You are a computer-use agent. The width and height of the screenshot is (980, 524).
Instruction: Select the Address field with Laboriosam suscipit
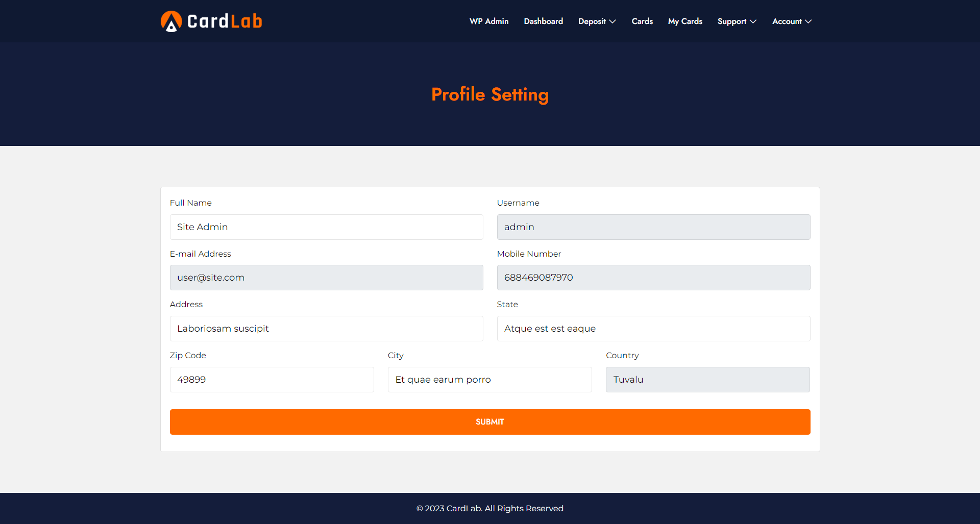326,328
